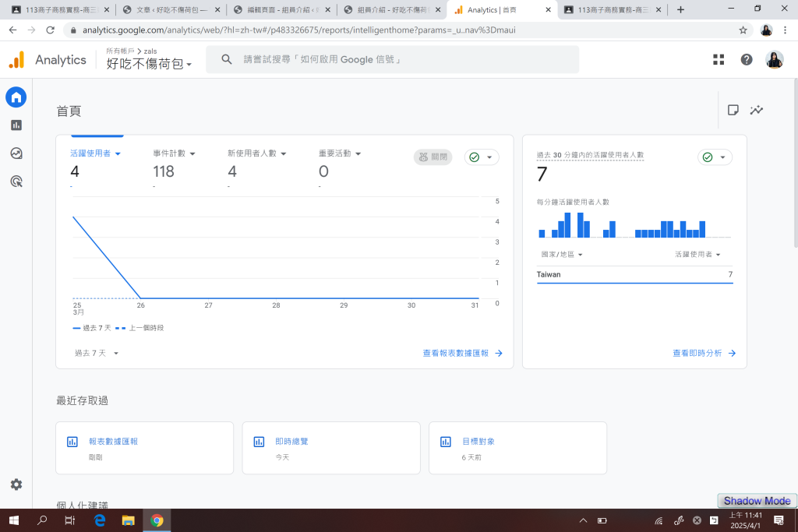Click the Help question mark icon

click(x=747, y=60)
